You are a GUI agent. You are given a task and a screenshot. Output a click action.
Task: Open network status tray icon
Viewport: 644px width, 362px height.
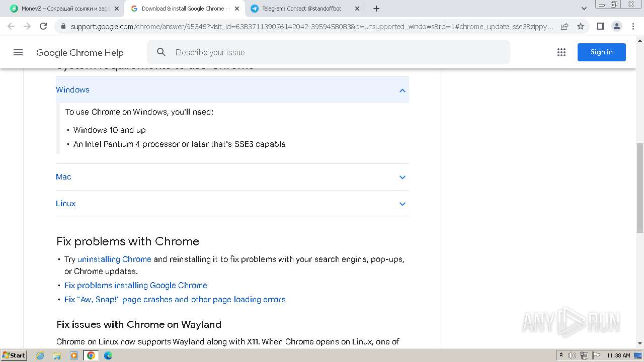click(x=584, y=355)
